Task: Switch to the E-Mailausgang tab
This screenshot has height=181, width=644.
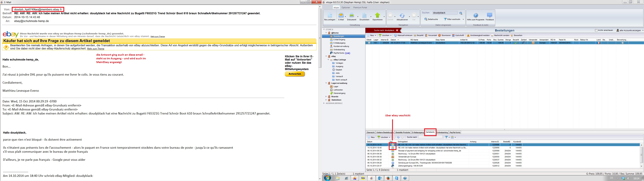Action: coord(418,133)
